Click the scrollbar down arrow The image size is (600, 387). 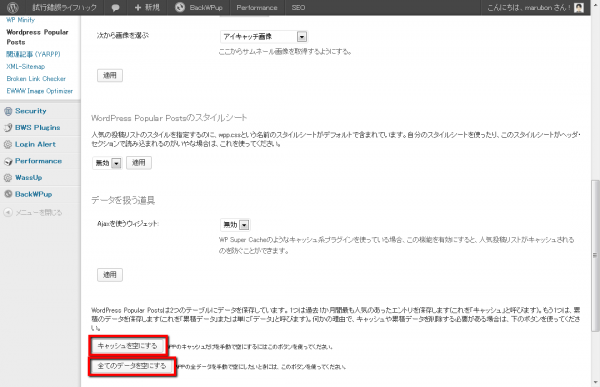(595, 382)
